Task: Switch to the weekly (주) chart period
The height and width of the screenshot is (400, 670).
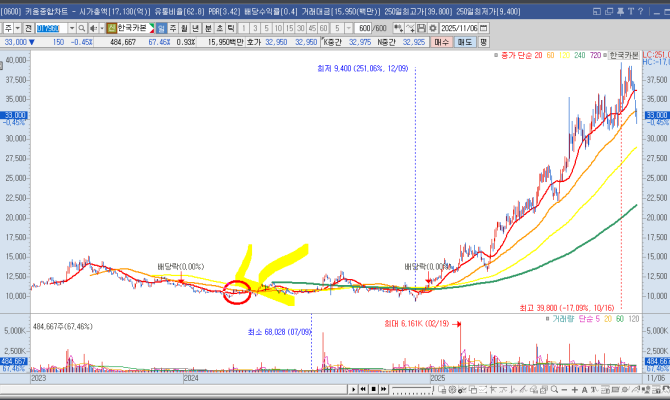Action: click(174, 28)
